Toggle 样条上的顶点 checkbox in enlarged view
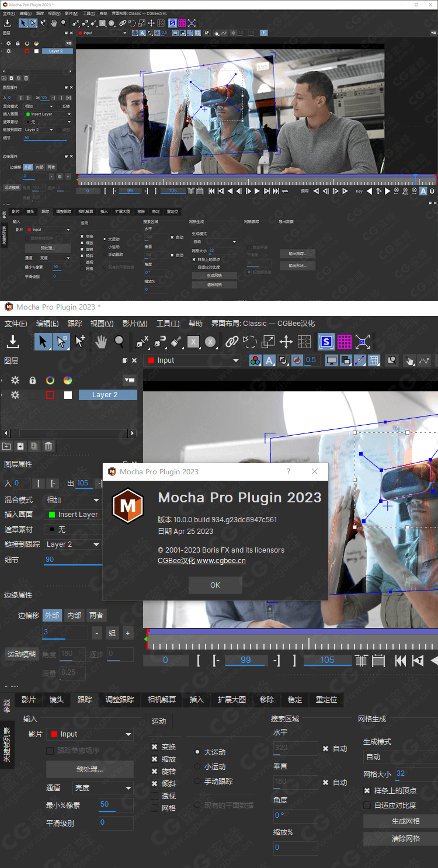This screenshot has height=868, width=438. coord(367,791)
